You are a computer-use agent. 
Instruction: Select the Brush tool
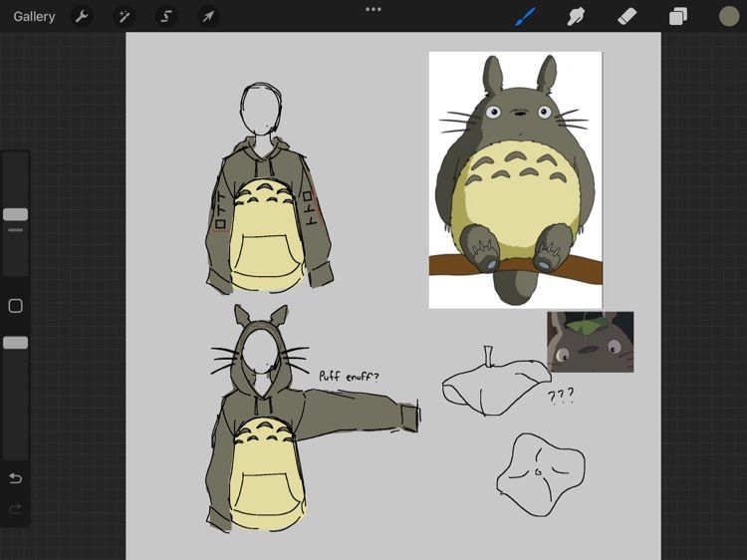point(525,17)
